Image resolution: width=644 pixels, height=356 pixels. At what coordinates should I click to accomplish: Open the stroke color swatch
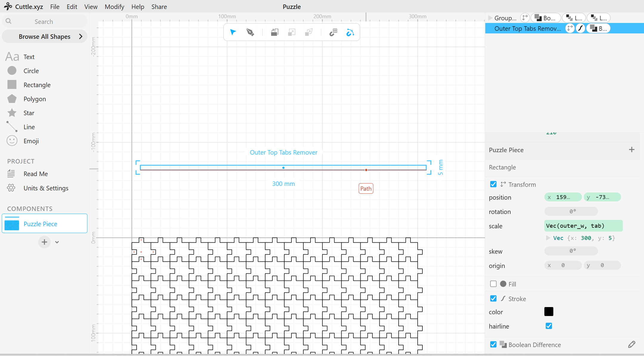click(x=549, y=312)
